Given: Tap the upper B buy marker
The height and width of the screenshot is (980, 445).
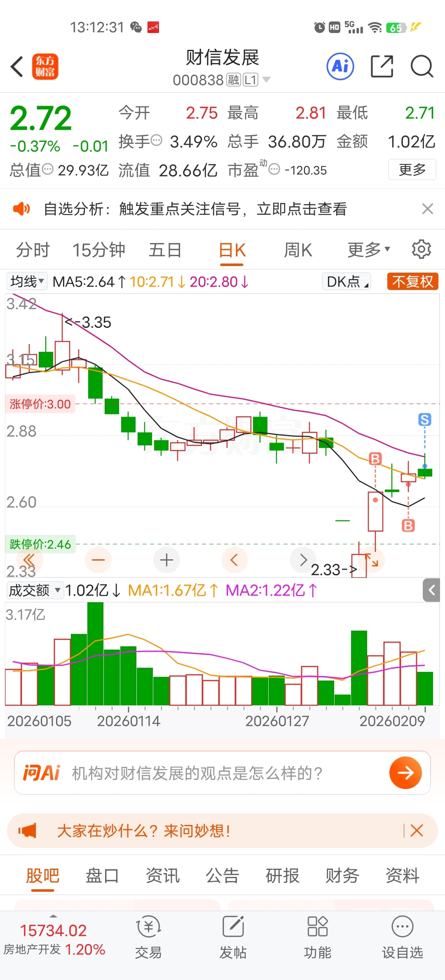Looking at the screenshot, I should click(x=375, y=459).
